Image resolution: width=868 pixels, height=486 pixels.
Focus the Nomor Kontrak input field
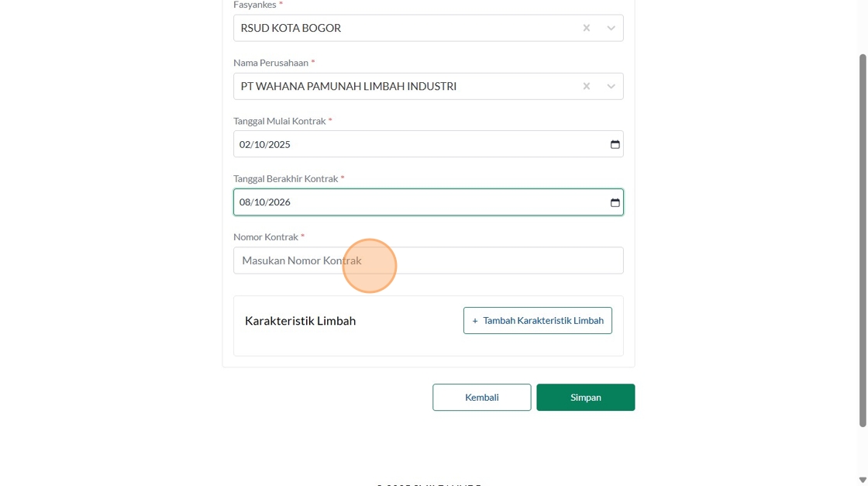click(428, 260)
